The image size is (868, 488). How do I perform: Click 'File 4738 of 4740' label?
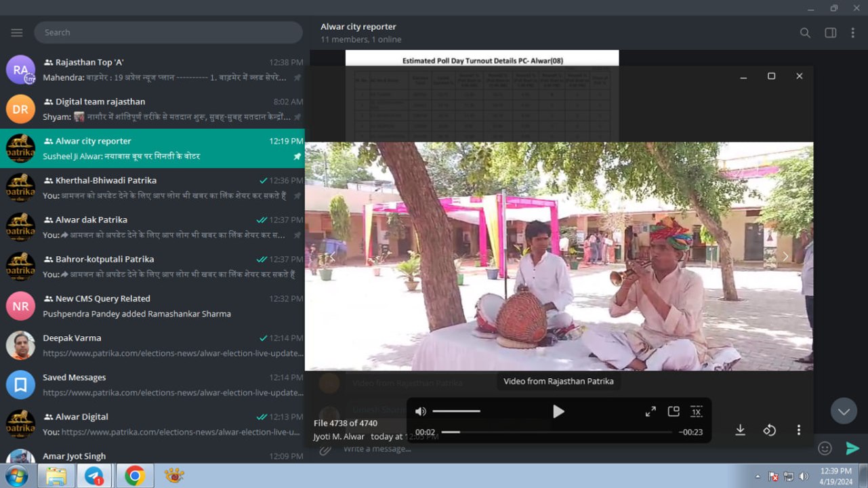click(346, 423)
